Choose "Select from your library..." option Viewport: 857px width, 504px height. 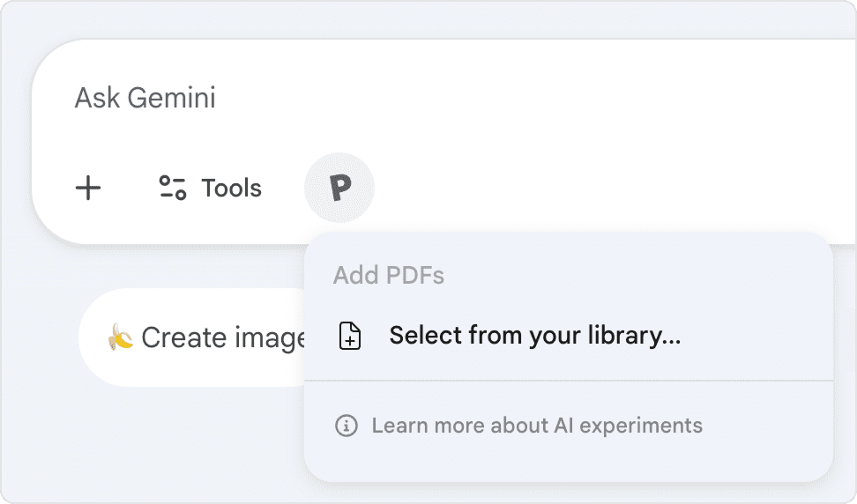pos(534,336)
